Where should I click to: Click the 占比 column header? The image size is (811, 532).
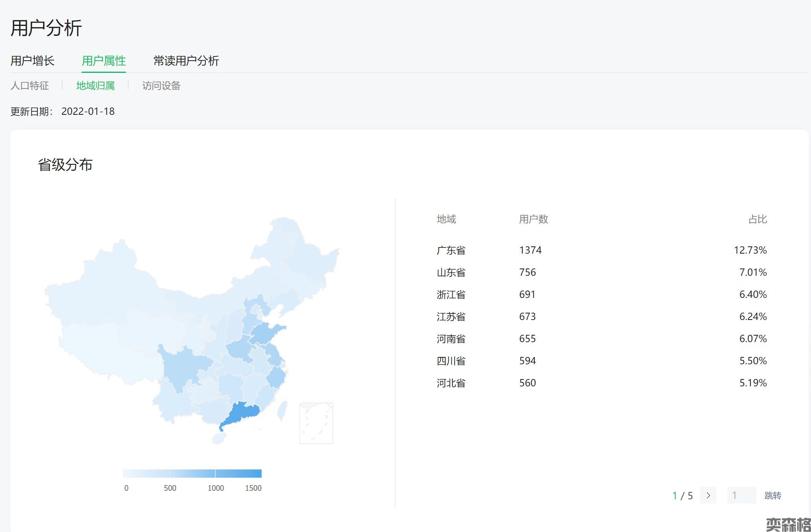pyautogui.click(x=757, y=219)
